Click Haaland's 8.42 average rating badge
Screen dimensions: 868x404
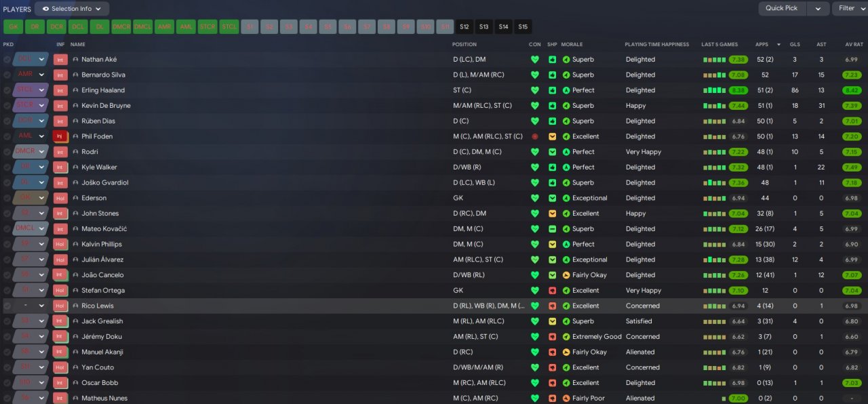click(852, 90)
